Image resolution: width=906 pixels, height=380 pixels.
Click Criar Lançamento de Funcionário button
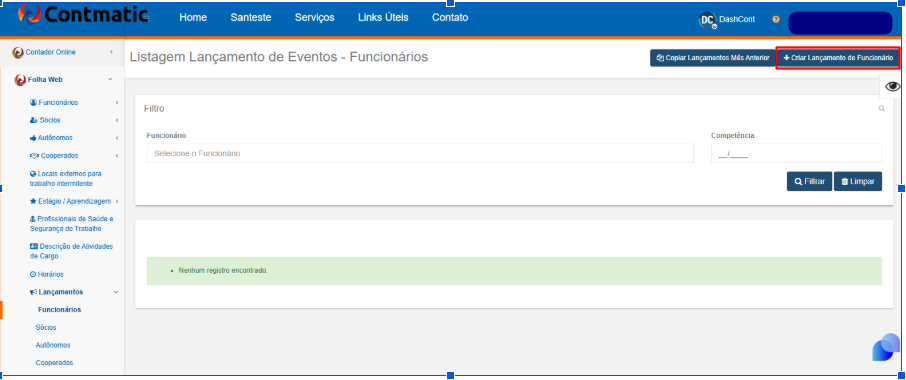tap(838, 58)
